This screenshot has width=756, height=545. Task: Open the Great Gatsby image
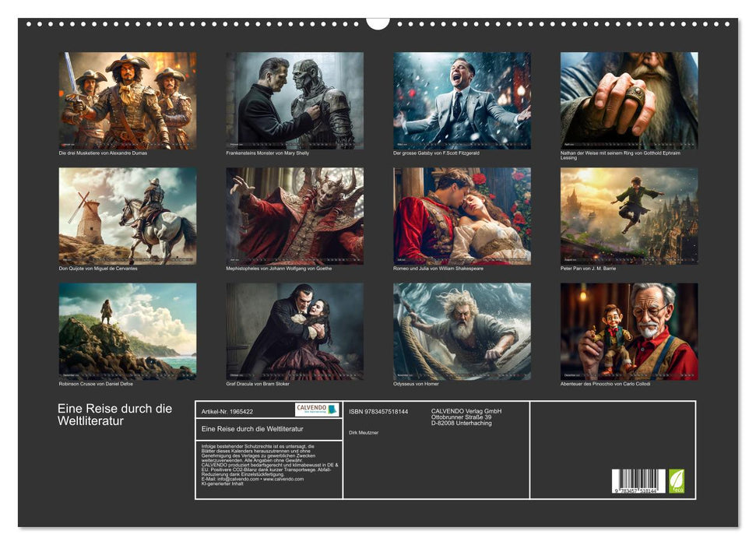[x=462, y=100]
